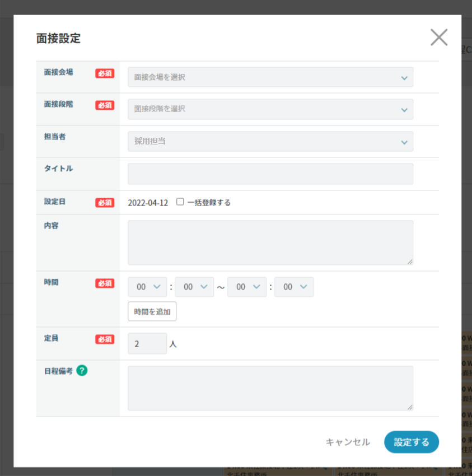Close the 面接設定 dialog with X icon
Viewport: 472px width, 476px height.
(438, 37)
